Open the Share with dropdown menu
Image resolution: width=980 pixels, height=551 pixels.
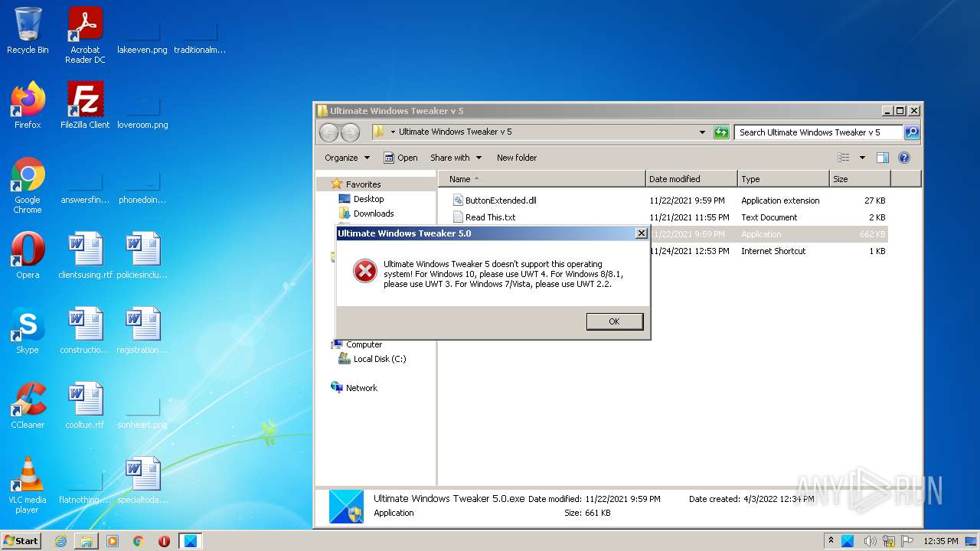[x=456, y=158]
